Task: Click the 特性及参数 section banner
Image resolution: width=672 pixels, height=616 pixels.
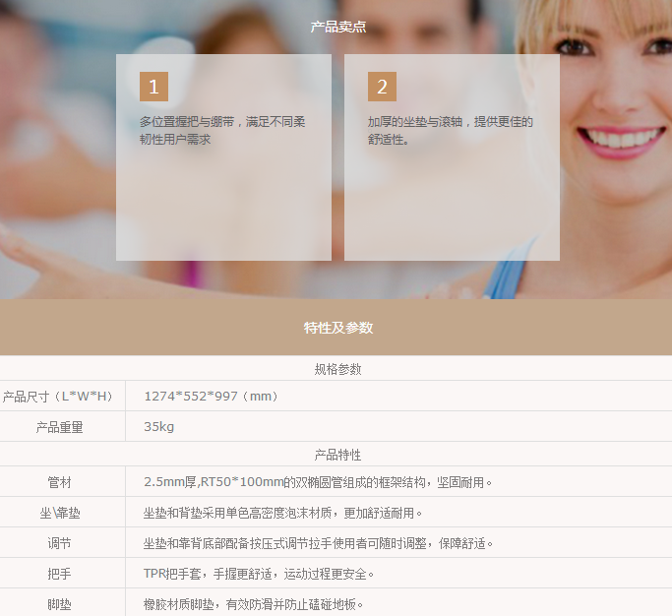Action: pos(337,328)
